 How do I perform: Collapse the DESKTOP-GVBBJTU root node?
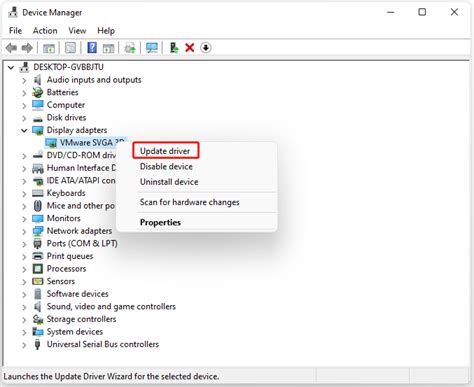click(11, 67)
